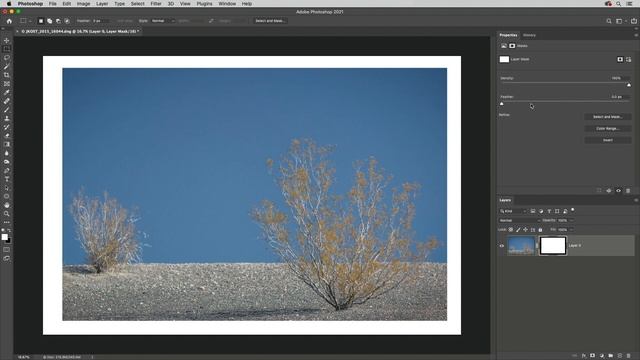This screenshot has height=360, width=640.
Task: Select the Clone Stamp tool
Action: click(7, 118)
